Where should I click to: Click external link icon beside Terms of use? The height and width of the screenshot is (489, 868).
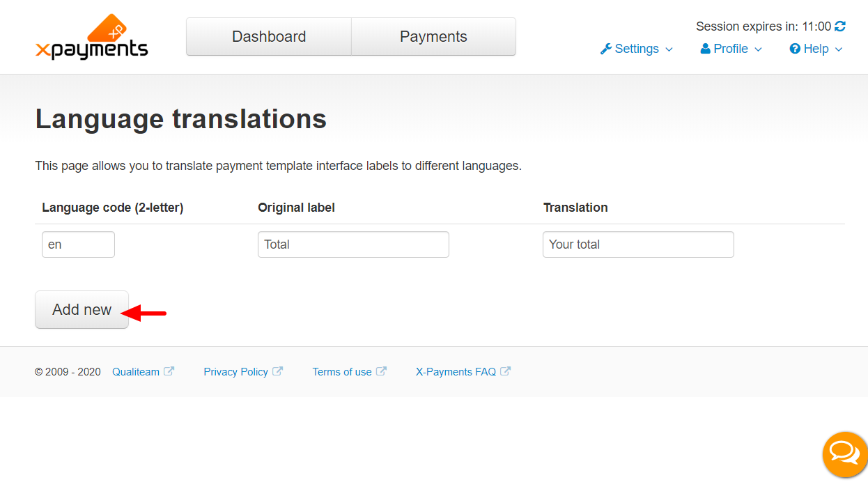[381, 371]
